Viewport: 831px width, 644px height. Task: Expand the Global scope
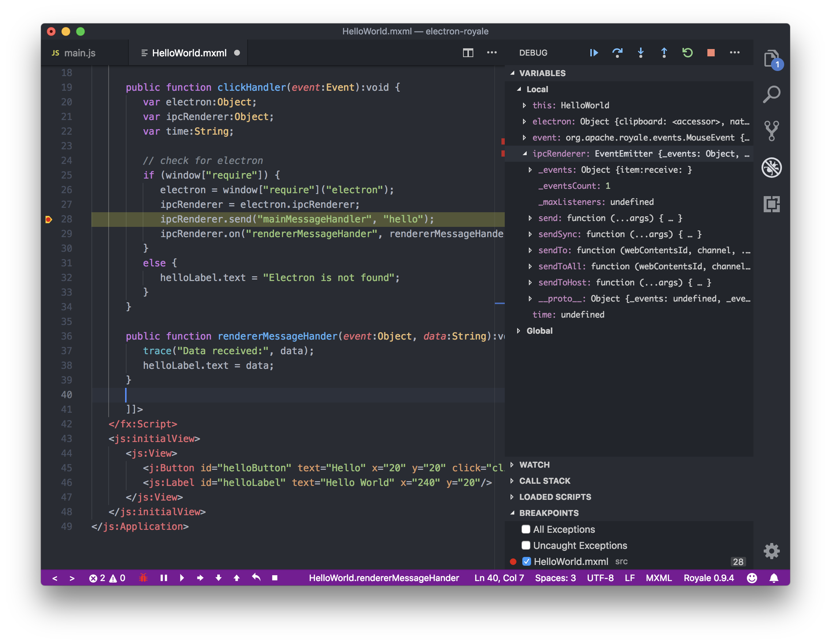click(519, 331)
